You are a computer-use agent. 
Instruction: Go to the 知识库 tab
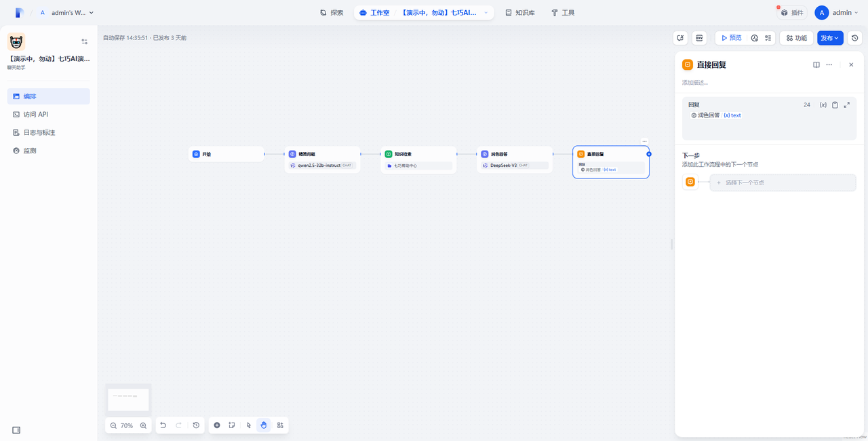coord(519,13)
